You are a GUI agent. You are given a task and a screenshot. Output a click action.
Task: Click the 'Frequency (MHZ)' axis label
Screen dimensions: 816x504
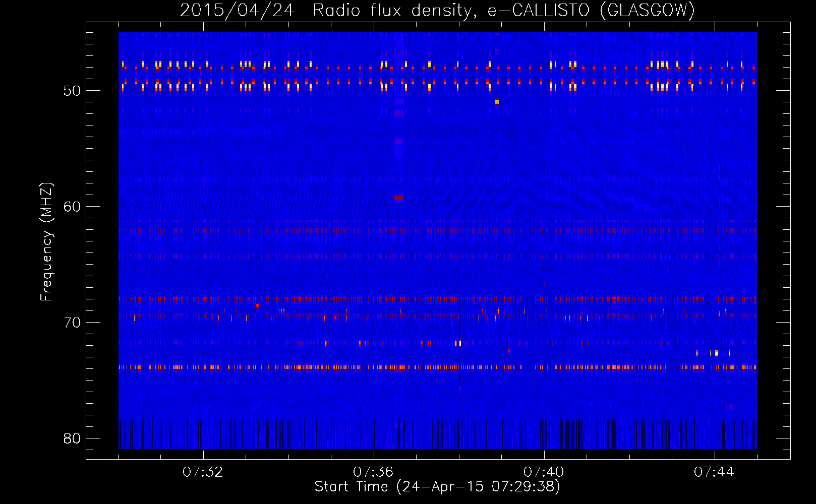(x=46, y=242)
